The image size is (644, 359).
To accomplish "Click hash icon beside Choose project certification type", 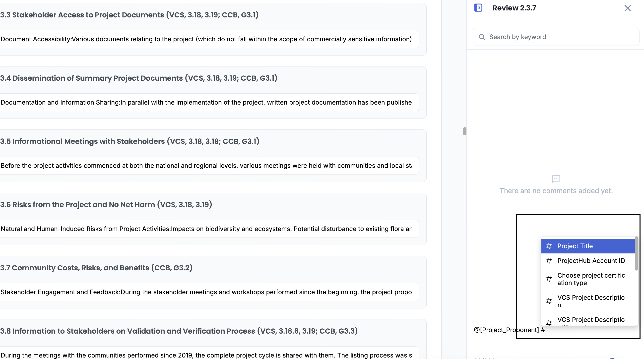I will 549,279.
